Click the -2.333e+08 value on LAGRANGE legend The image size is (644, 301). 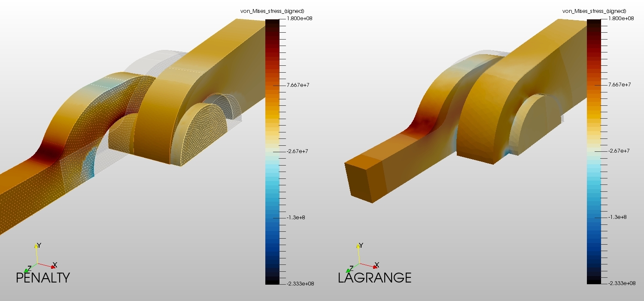[x=622, y=283]
